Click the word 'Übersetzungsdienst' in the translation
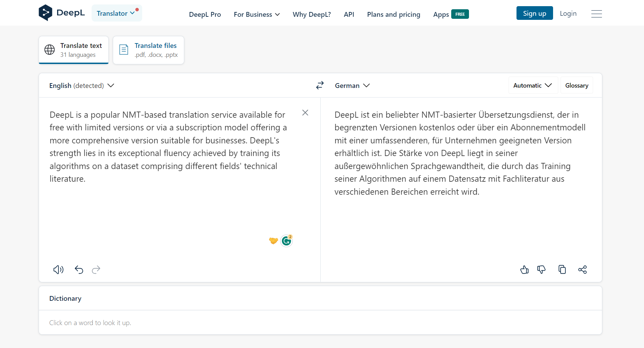The width and height of the screenshot is (644, 348). 515,115
